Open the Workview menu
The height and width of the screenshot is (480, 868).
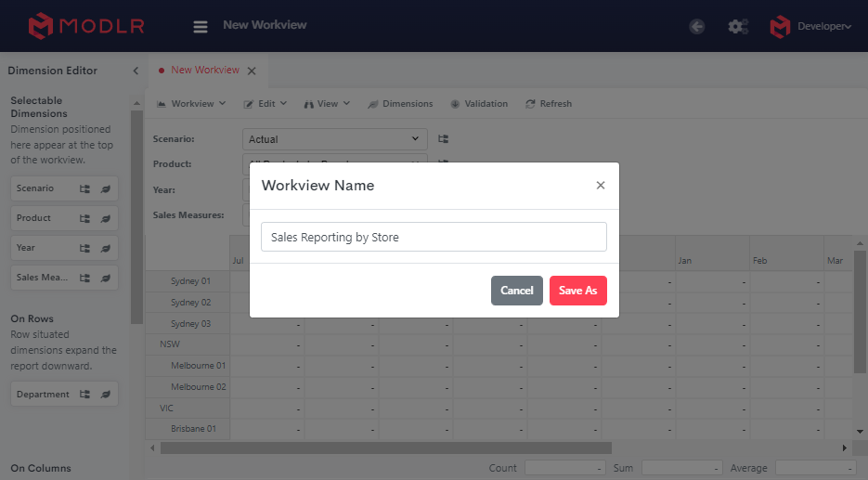[x=191, y=104]
